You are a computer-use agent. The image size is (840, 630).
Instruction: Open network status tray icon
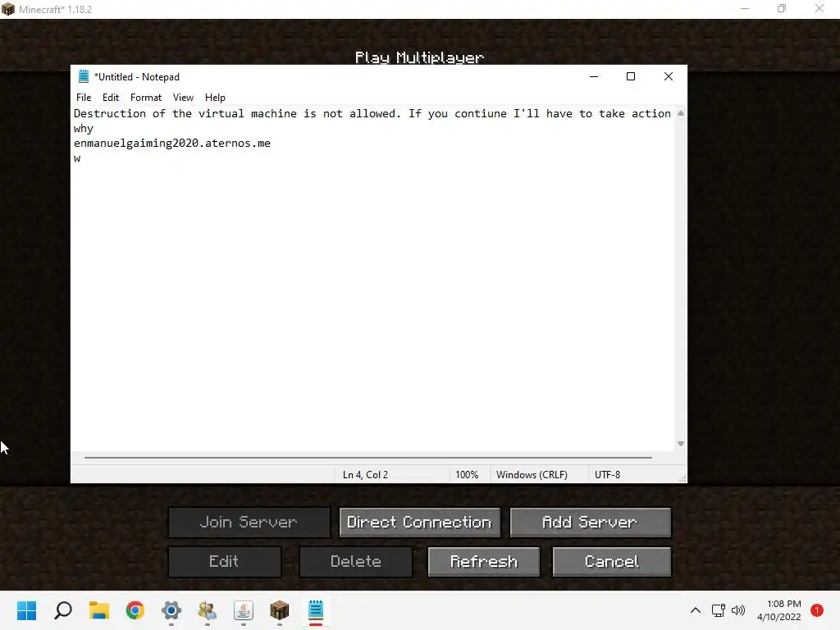(x=718, y=610)
